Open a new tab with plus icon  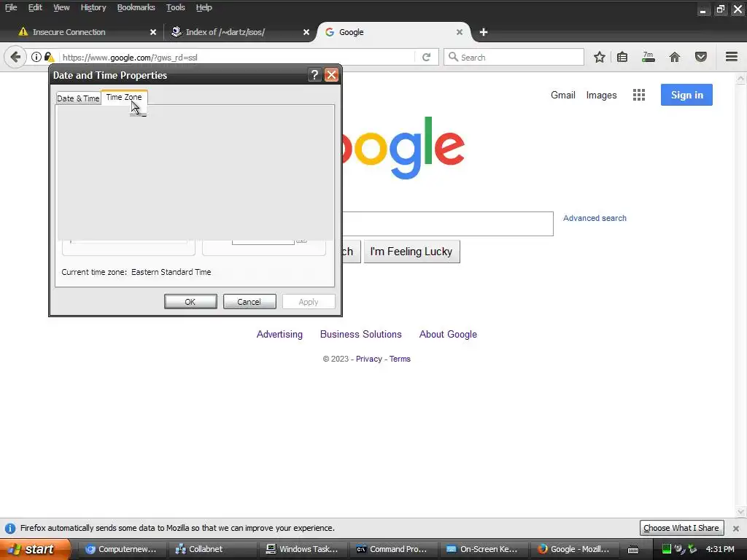[484, 32]
